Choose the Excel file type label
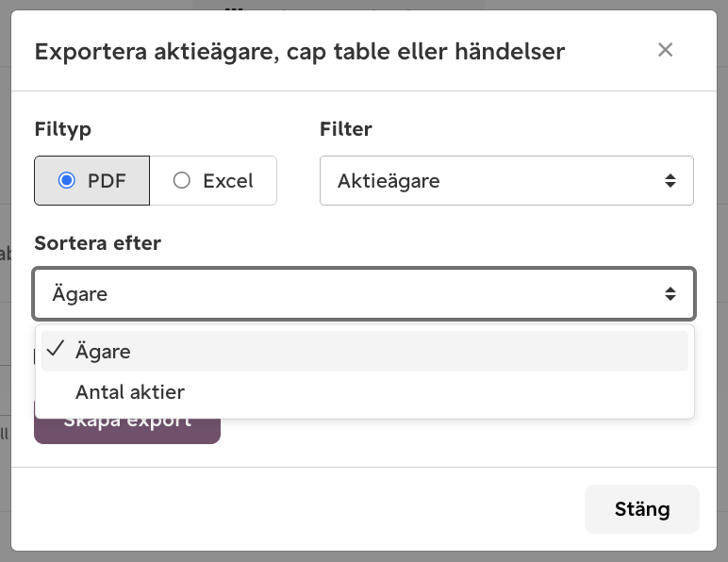Image resolution: width=728 pixels, height=562 pixels. point(228,181)
